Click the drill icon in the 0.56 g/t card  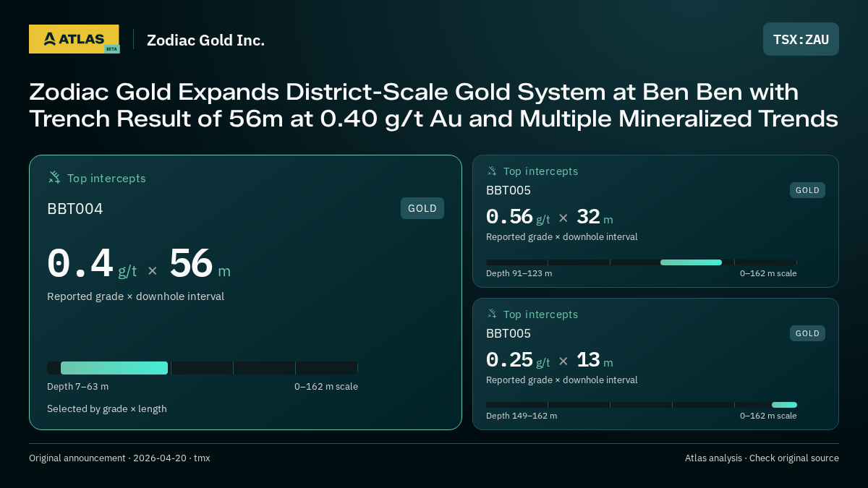point(492,171)
